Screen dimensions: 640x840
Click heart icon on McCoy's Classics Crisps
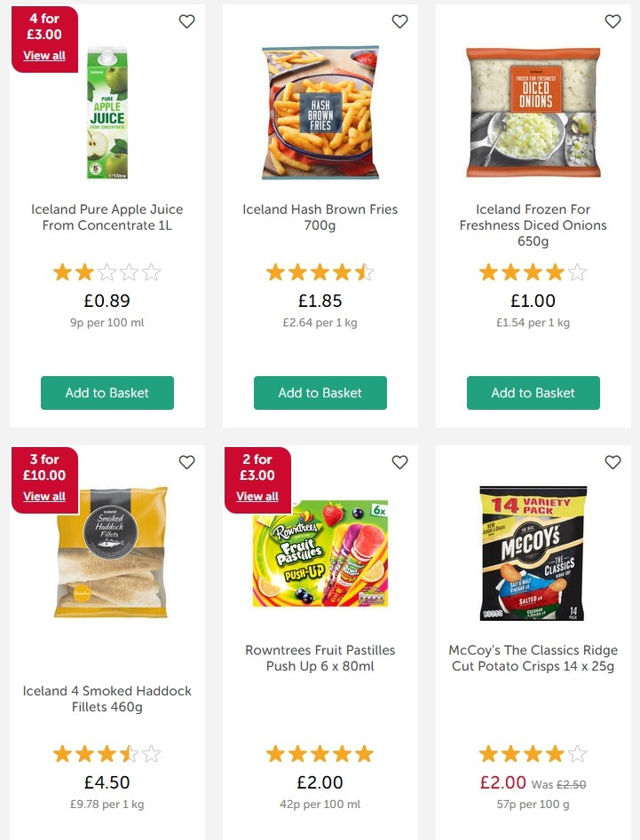612,462
